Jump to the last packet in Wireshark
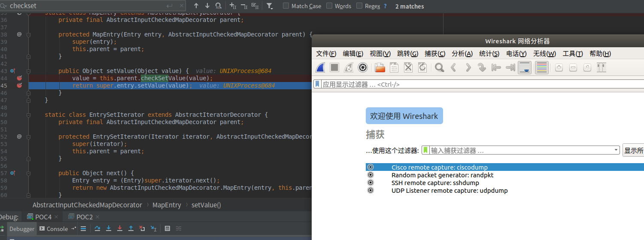 (510, 67)
